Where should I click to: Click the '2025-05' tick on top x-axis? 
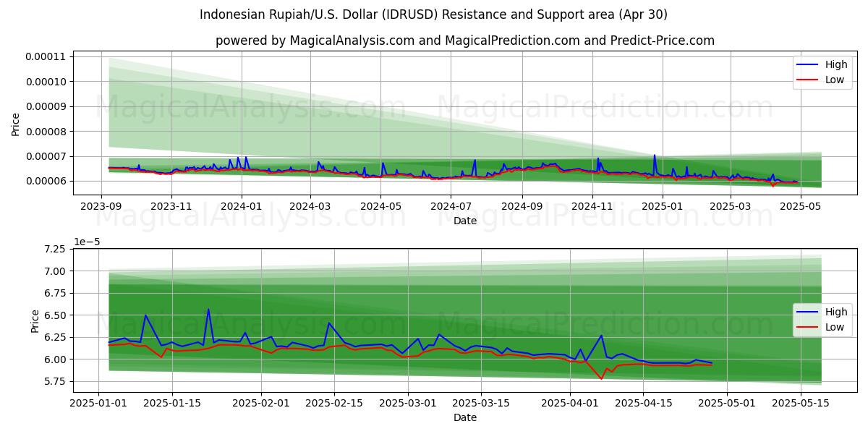click(801, 206)
